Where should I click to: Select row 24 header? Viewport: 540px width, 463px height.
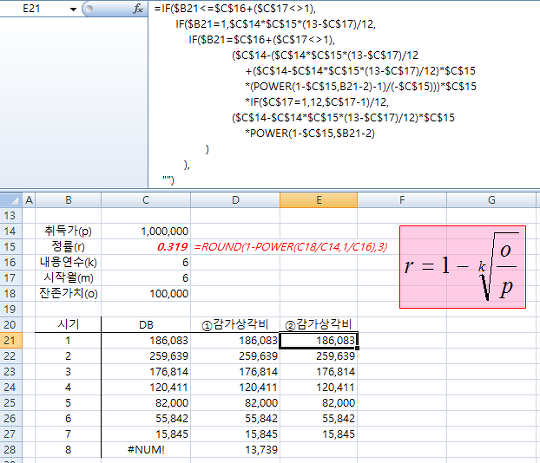[x=11, y=387]
